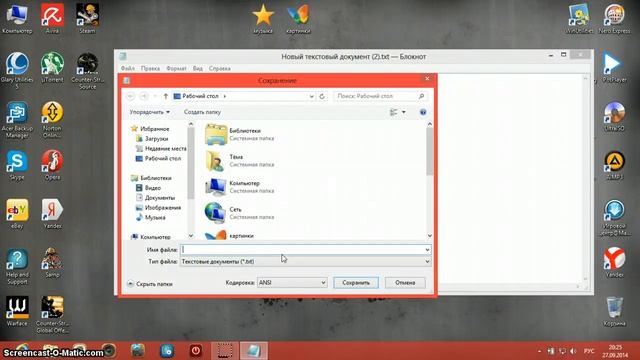640x360 pixels.
Task: Open Acer Backup Manager shortcut
Action: (x=17, y=120)
